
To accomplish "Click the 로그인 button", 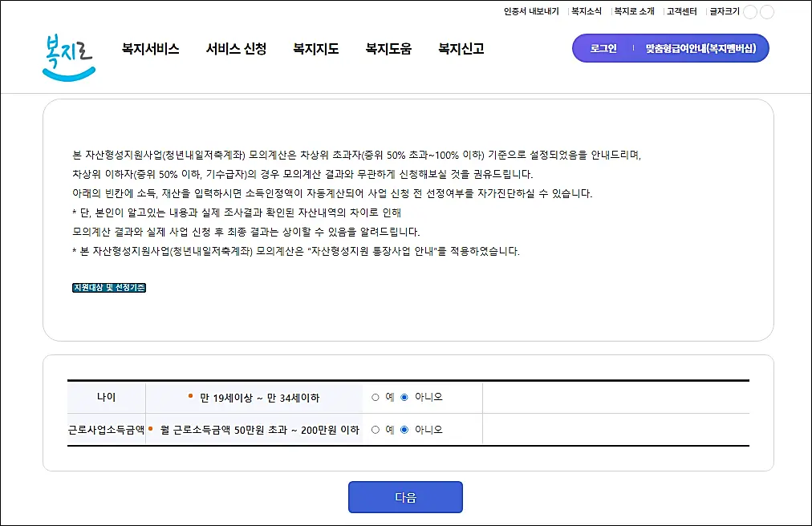I will [602, 48].
